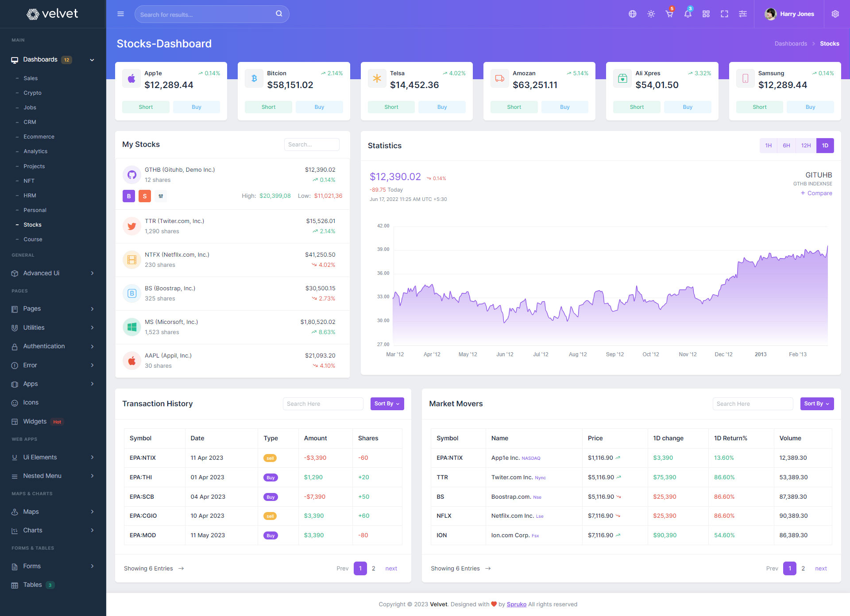Viewport: 850px width, 616px height.
Task: Go to page 2 of Market Movers
Action: point(803,568)
